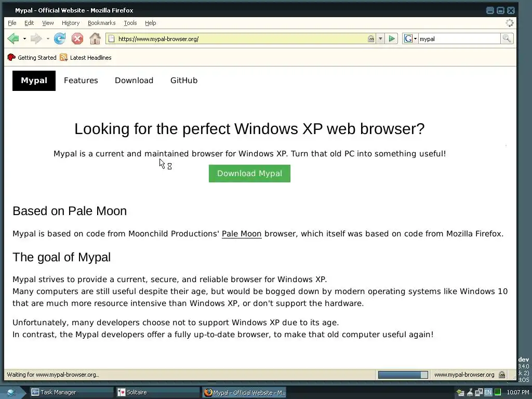Click 'Looking for the perfect Windows XP web browser?' heading

(x=249, y=129)
